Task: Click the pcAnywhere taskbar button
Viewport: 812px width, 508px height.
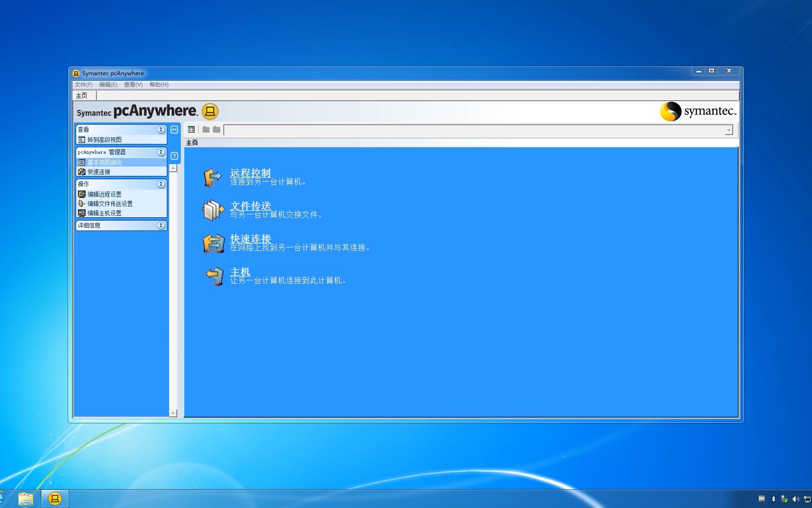Action: pyautogui.click(x=55, y=499)
